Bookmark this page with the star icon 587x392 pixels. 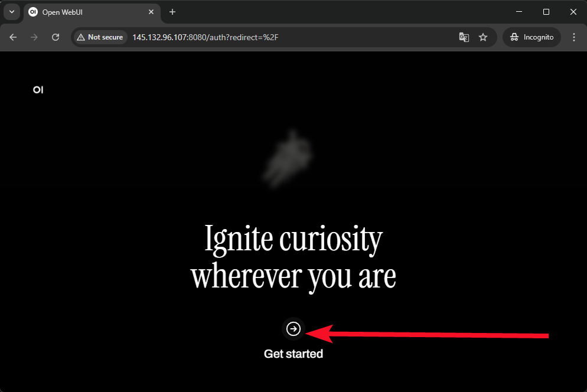pos(483,37)
